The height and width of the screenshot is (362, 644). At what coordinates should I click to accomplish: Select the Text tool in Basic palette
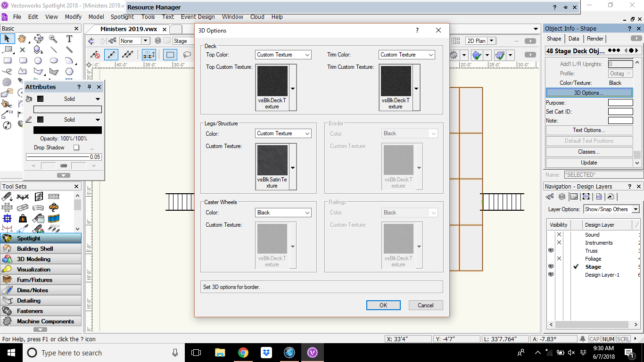tap(69, 39)
